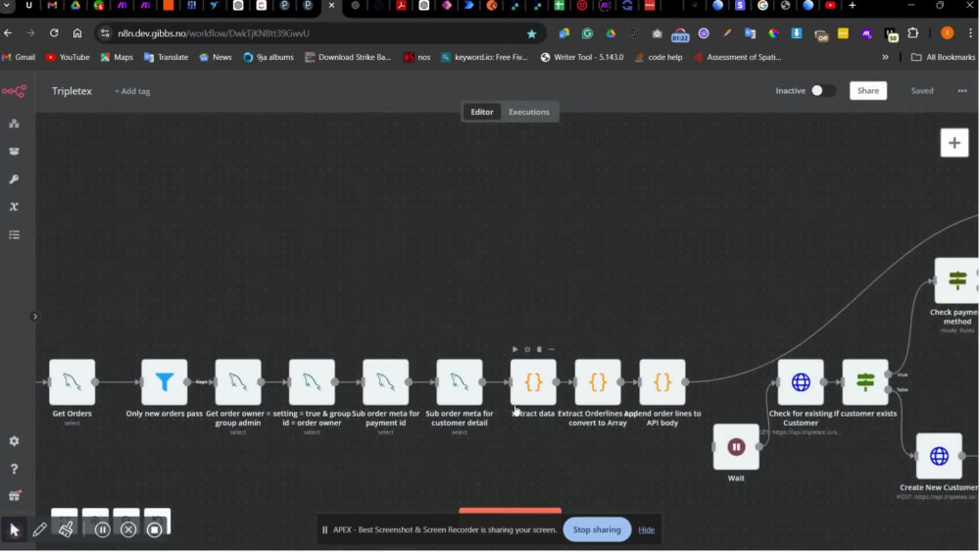
Task: Open the gift icon for updates
Action: [14, 496]
